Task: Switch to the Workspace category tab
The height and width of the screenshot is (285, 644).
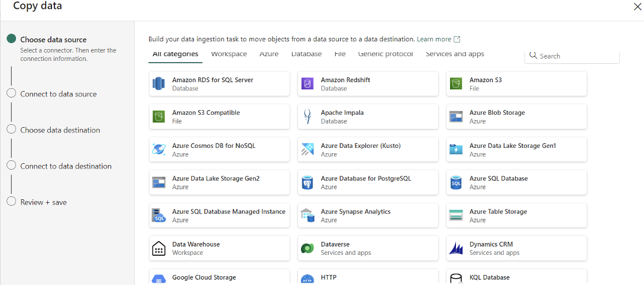Action: pos(229,54)
